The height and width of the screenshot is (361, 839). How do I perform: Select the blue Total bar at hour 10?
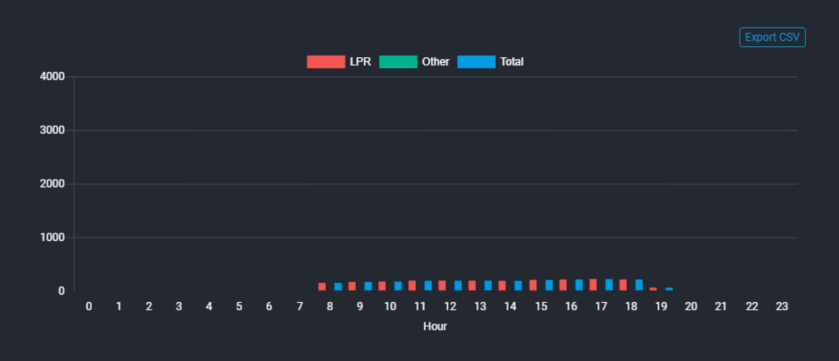coord(398,286)
